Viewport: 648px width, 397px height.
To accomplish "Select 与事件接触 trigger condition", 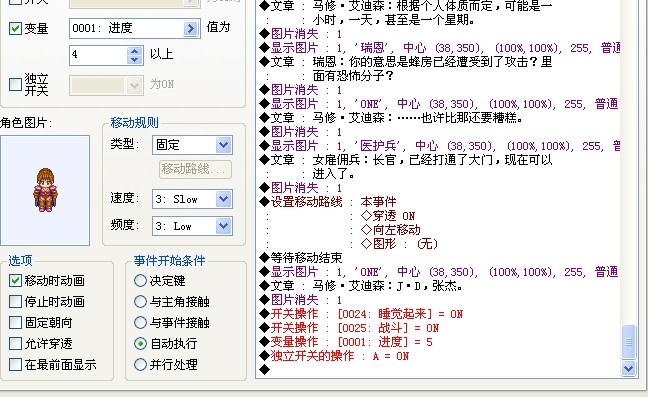I will coord(141,322).
